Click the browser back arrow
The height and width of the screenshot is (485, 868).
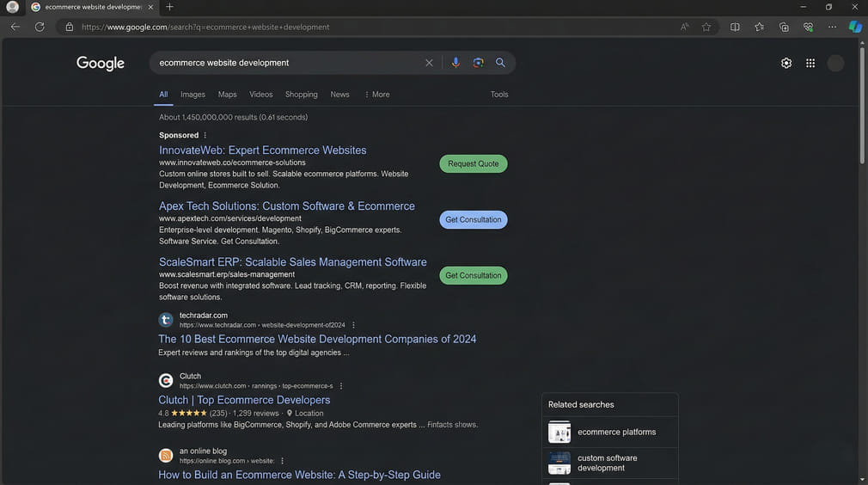tap(15, 27)
